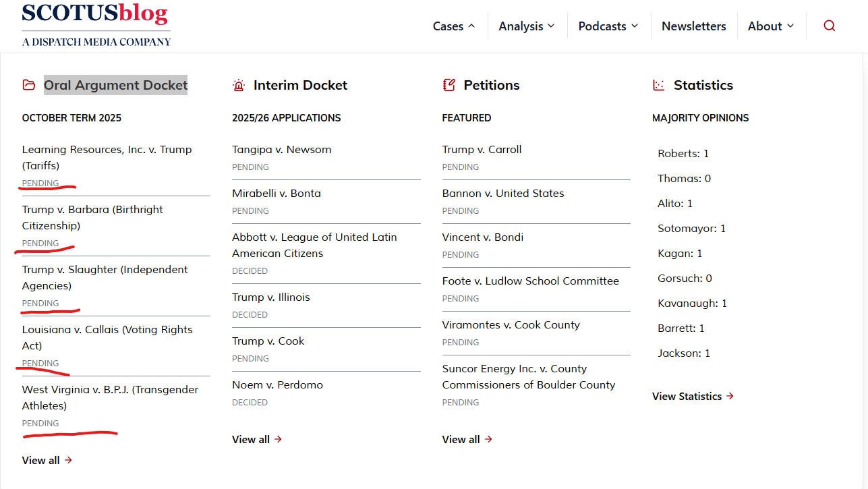Click the 'FEATURED' subheading
This screenshot has width=868, height=489.
click(x=467, y=117)
